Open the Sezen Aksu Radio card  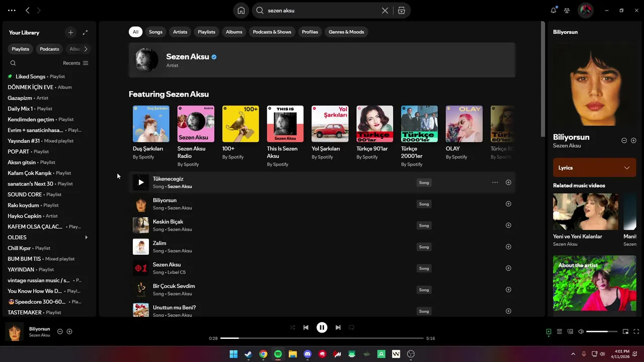[196, 136]
